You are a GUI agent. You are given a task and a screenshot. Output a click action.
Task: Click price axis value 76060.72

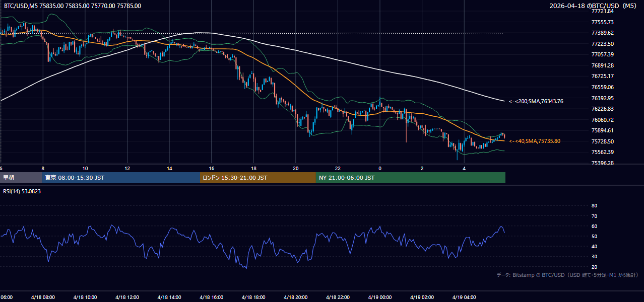click(603, 120)
